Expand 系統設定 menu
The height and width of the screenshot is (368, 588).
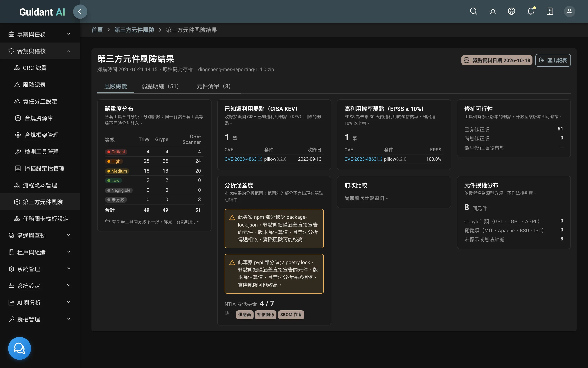pyautogui.click(x=40, y=286)
